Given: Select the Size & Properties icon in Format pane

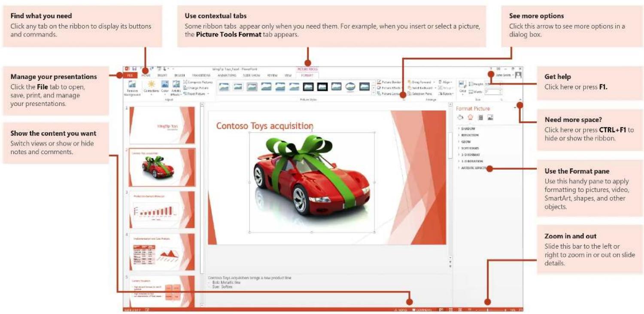Looking at the screenshot, I should 480,118.
